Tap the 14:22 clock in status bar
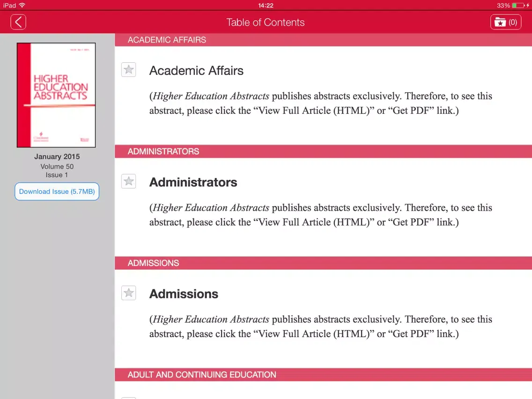 pyautogui.click(x=266, y=6)
